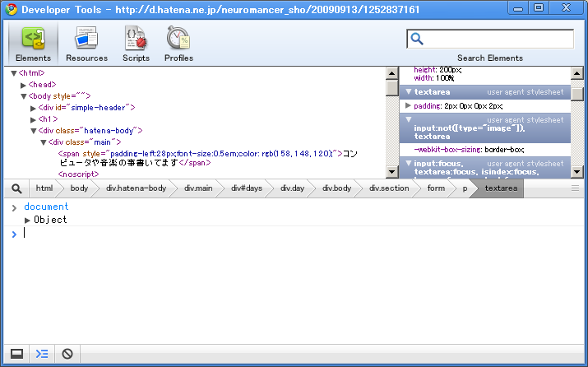The image size is (588, 367).
Task: Select the noscript element line
Action: point(78,174)
